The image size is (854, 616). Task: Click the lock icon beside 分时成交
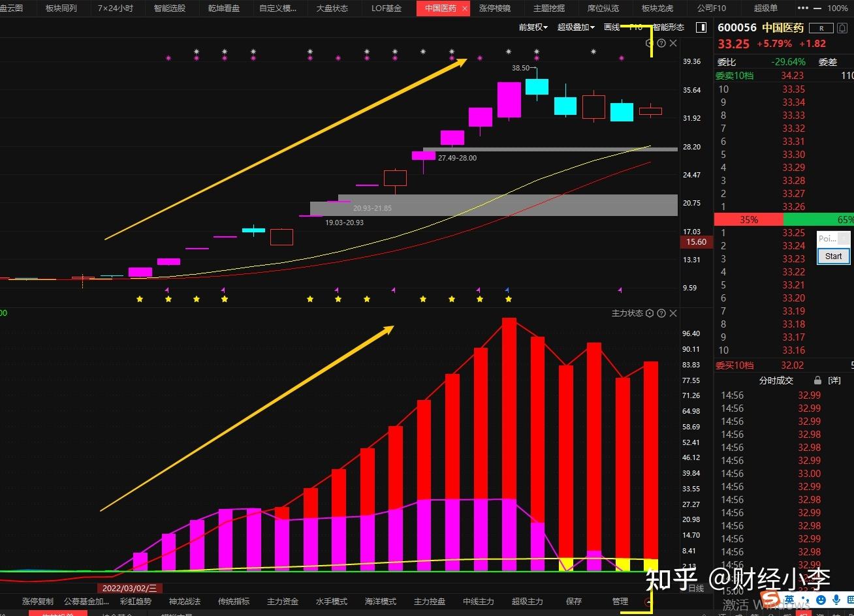click(x=817, y=380)
